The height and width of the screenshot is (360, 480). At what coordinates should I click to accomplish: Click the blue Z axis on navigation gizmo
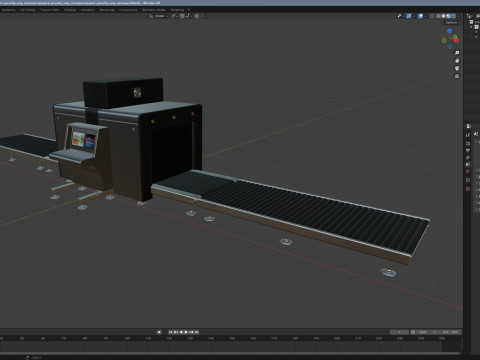(450, 31)
